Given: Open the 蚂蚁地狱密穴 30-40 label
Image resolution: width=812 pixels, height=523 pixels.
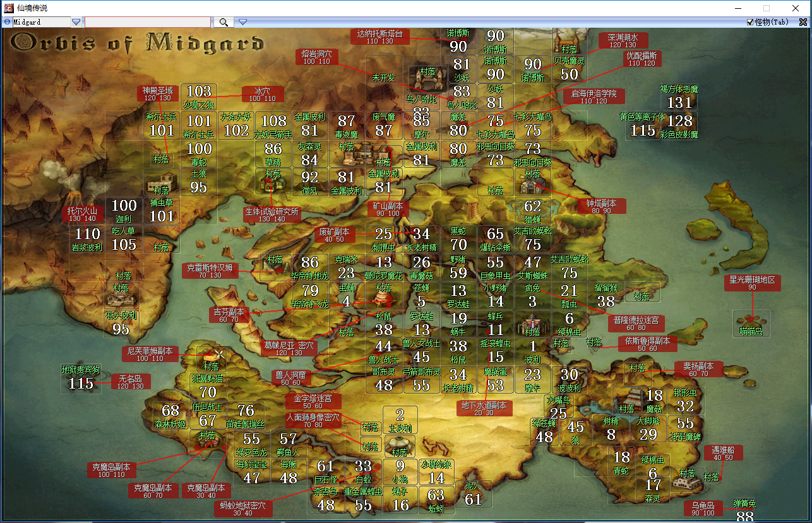Looking at the screenshot, I should [x=243, y=508].
